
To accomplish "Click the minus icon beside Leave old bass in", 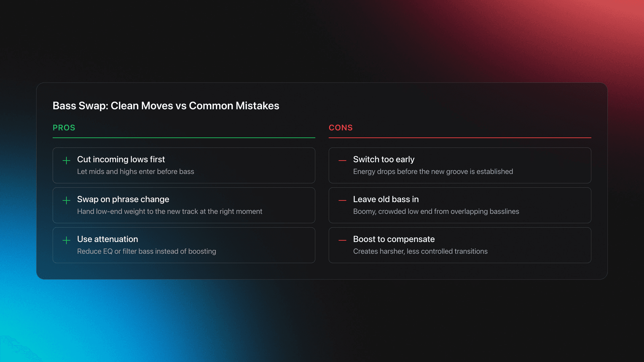I will tap(342, 200).
